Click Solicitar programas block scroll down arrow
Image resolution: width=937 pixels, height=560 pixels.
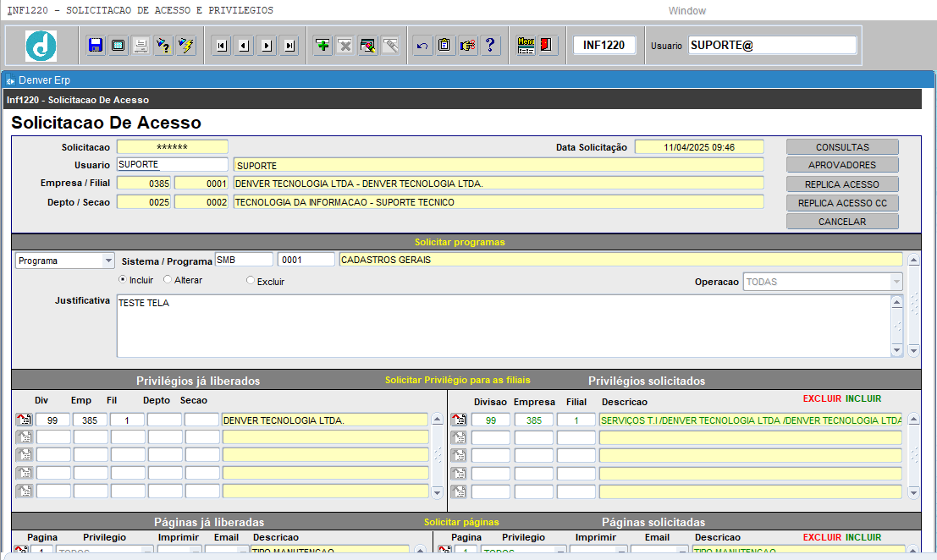click(x=913, y=351)
